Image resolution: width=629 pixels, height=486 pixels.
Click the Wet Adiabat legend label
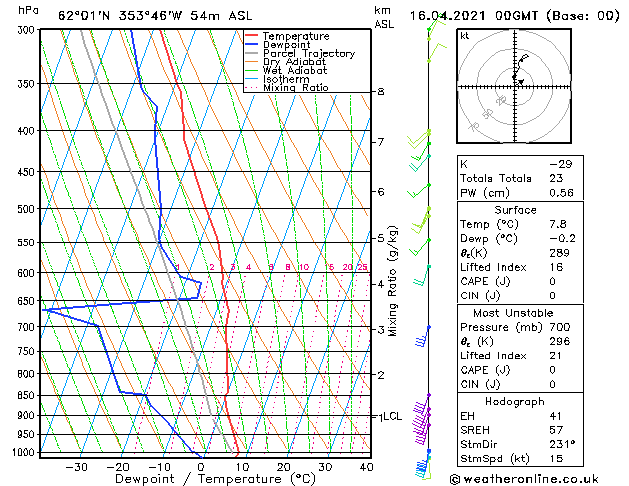[x=295, y=70]
